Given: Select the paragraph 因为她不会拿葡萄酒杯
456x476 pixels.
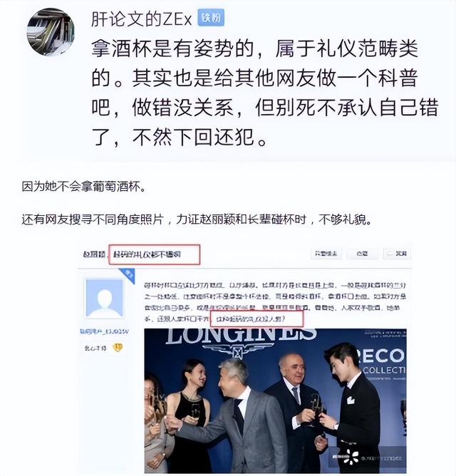Looking at the screenshot, I should [x=83, y=187].
